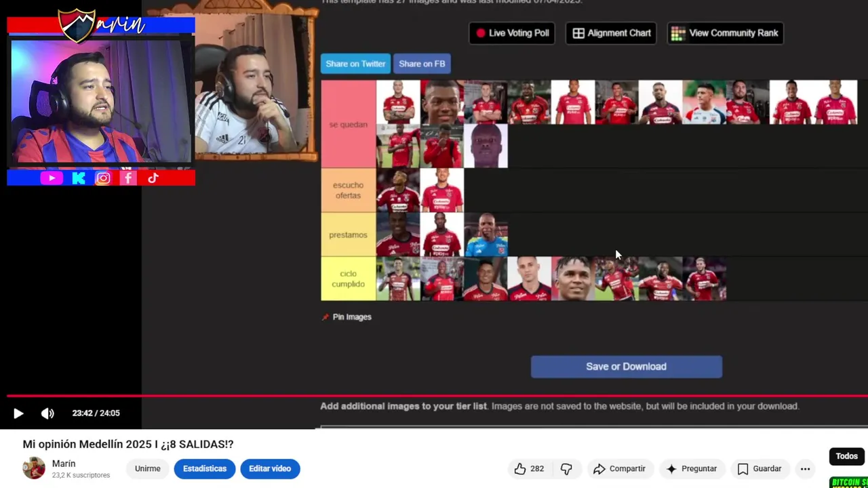Click the TikTok icon in the overlay

point(153,178)
